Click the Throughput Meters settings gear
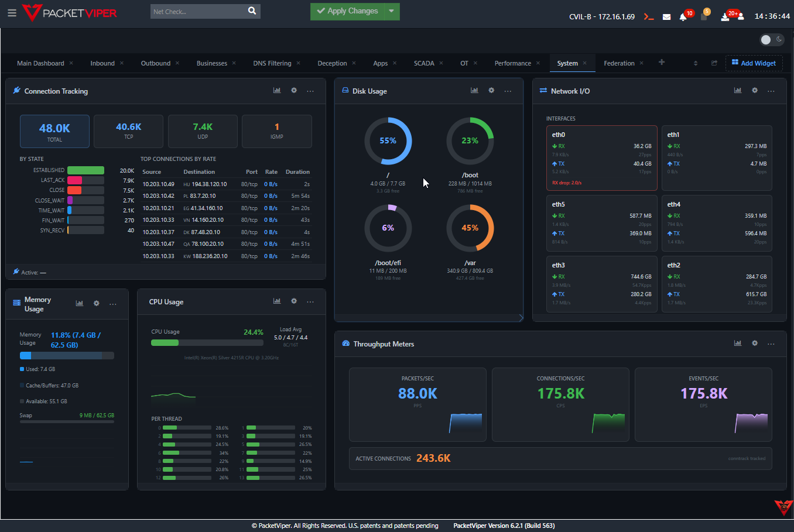Image resolution: width=794 pixels, height=532 pixels. tap(754, 343)
